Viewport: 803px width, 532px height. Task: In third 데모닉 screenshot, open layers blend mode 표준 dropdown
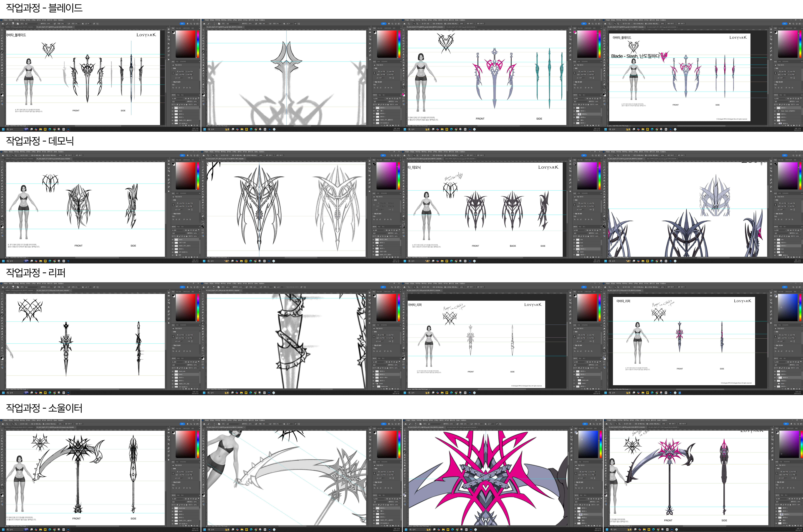point(580,233)
